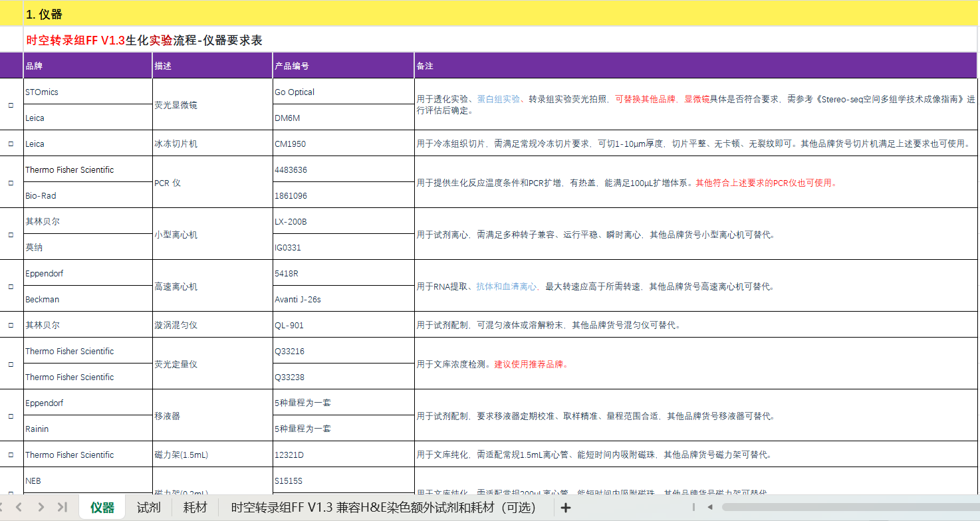The image size is (980, 521).
Task: Select the PCR 仪 description cell
Action: click(x=213, y=183)
